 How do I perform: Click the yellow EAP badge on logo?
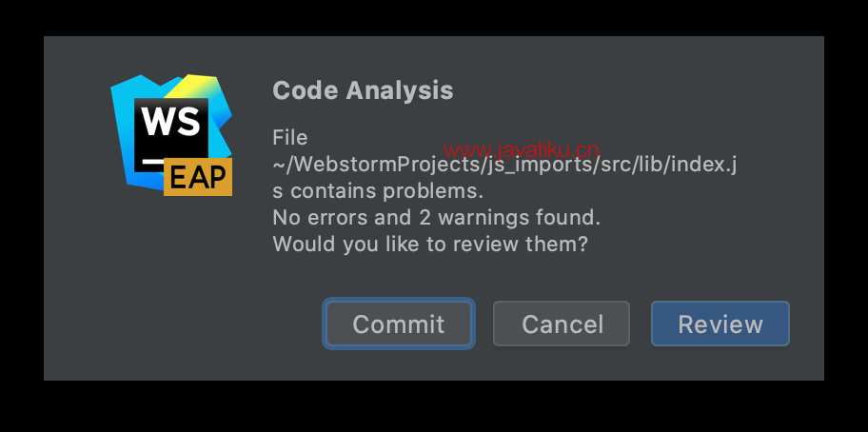(198, 177)
